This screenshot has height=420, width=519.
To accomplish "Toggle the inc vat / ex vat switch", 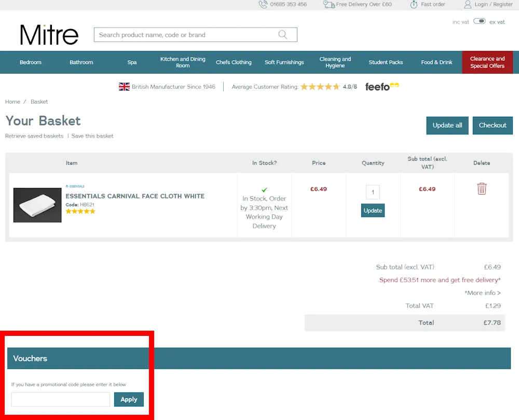I will [479, 21].
